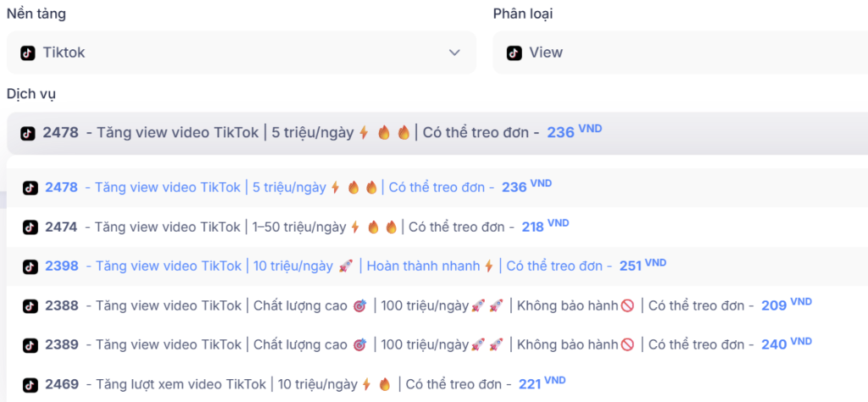Viewport: 868px width, 402px height.
Task: Pick service 2388 priced 209 VND
Action: coord(407,305)
